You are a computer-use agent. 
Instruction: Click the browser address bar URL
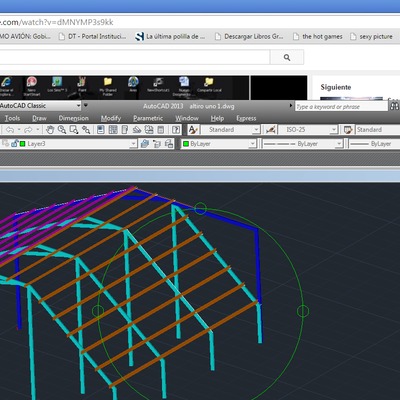[x=57, y=22]
